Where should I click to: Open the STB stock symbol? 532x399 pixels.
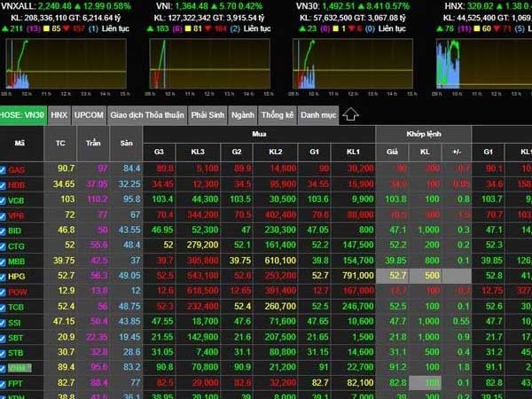pos(16,354)
